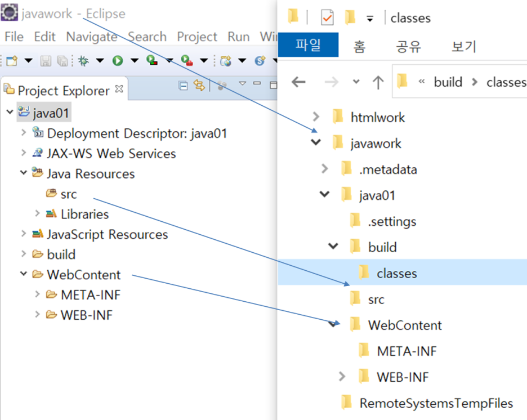Select the Project Explorer tab

pyautogui.click(x=64, y=90)
